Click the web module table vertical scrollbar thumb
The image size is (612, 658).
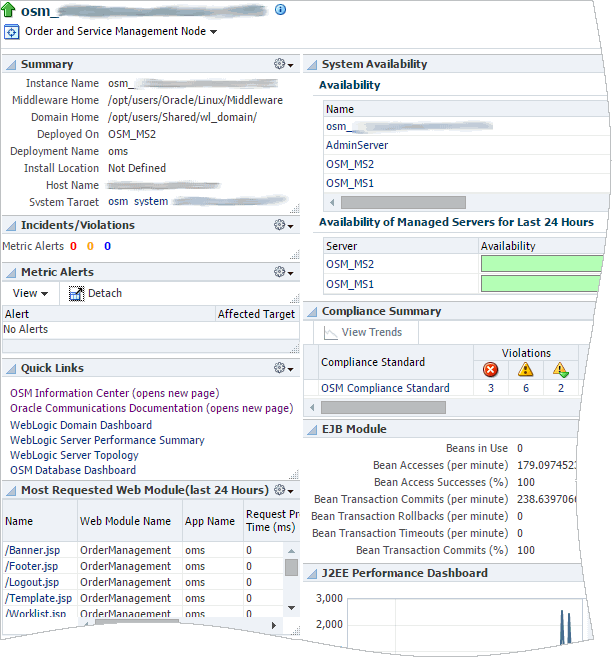291,567
